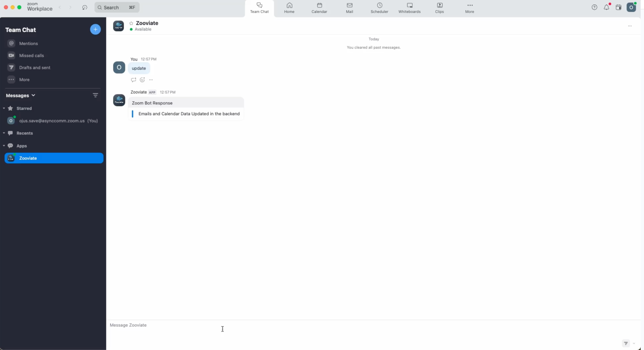Open the notifications bell
644x350 pixels.
607,7
